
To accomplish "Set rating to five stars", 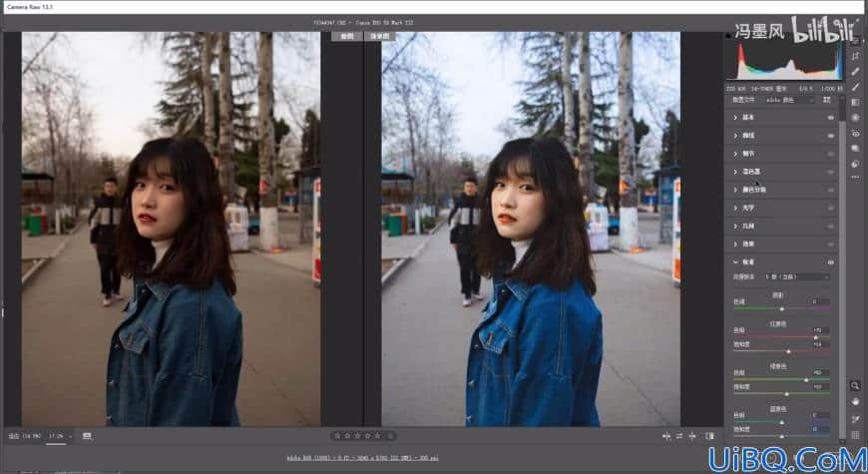I will [377, 436].
